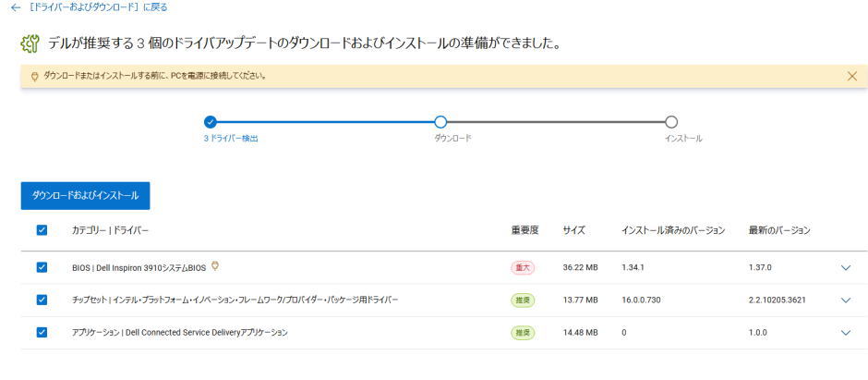Close the yellow power warning banner
The image size is (868, 380).
pos(851,76)
